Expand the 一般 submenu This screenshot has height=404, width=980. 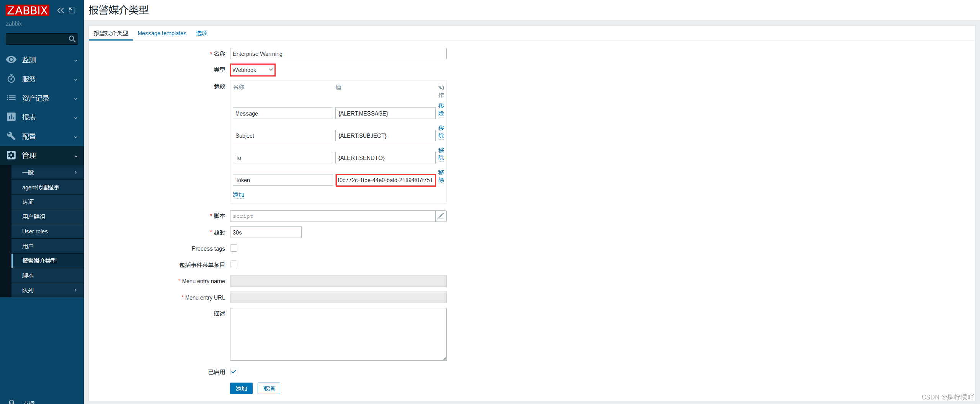(x=47, y=173)
